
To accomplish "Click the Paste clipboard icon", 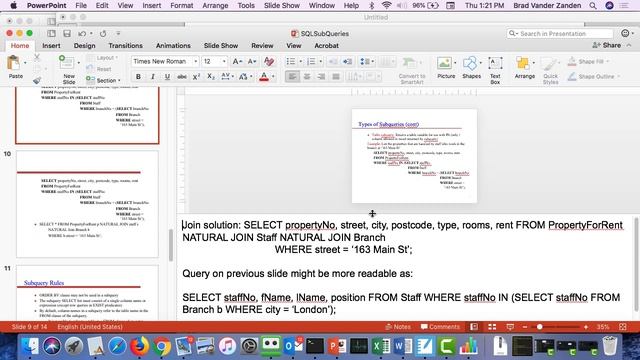I will 14,63.
